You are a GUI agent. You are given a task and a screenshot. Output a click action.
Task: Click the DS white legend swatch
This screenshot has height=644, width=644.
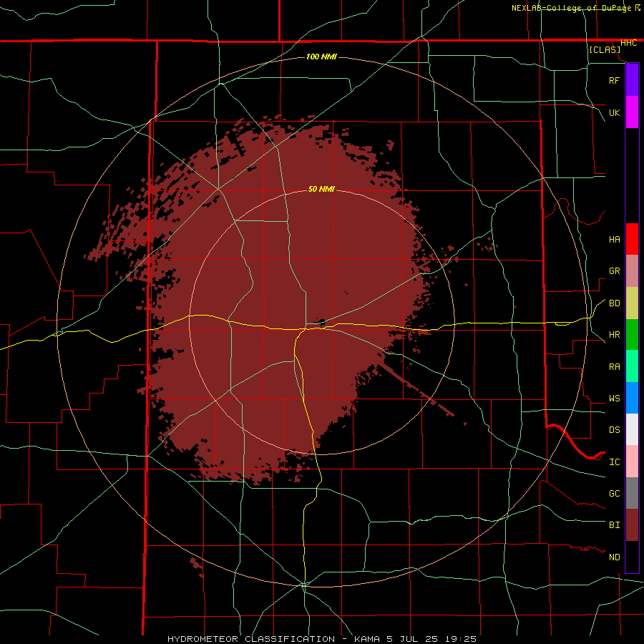pyautogui.click(x=632, y=429)
